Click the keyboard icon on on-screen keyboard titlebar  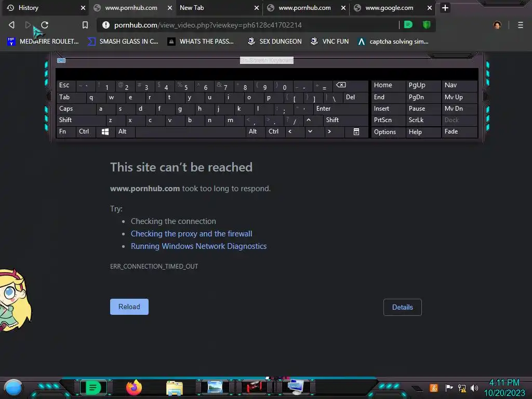click(61, 60)
